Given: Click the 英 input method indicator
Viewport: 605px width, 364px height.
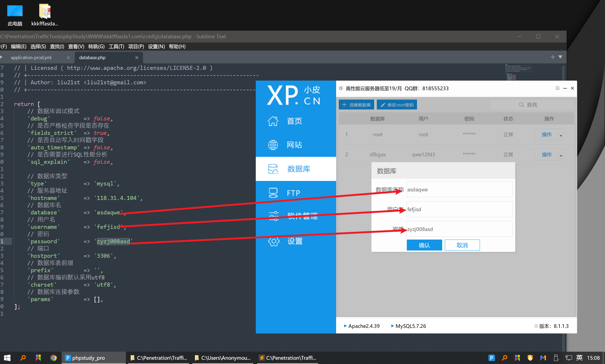Looking at the screenshot, I should (579, 358).
